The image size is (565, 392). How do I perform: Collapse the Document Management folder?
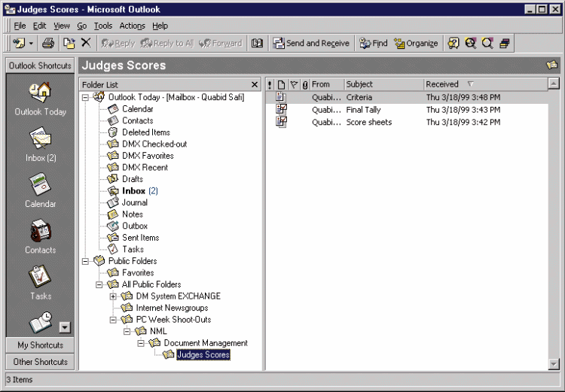coord(141,343)
